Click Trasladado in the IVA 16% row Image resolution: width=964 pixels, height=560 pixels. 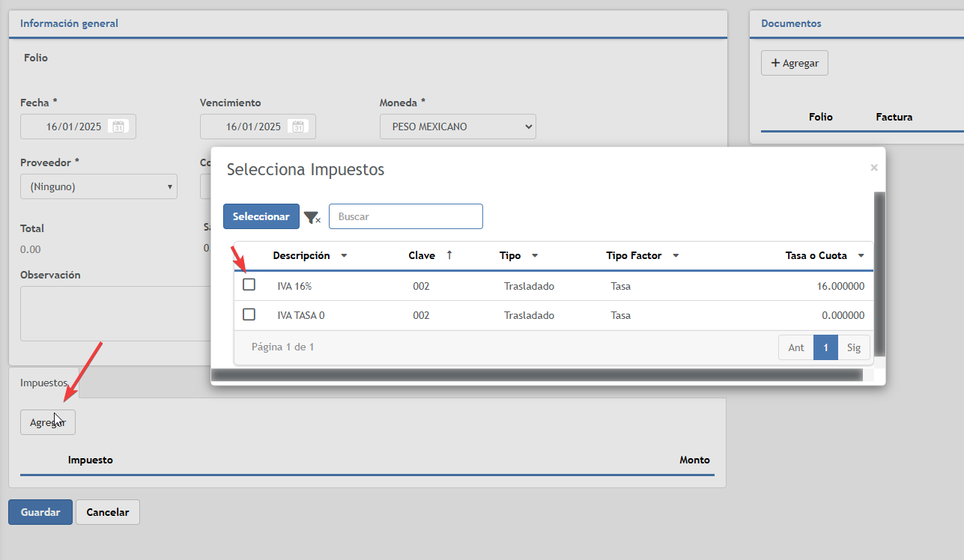pos(529,286)
